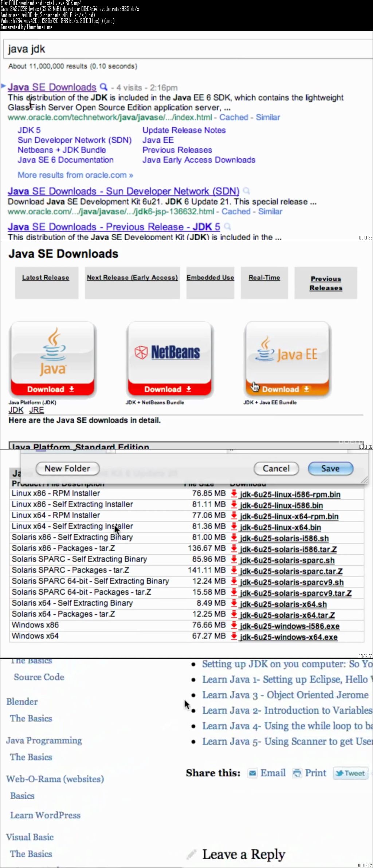The width and height of the screenshot is (373, 868).
Task: Click the Save button in the dialog
Action: click(x=330, y=468)
